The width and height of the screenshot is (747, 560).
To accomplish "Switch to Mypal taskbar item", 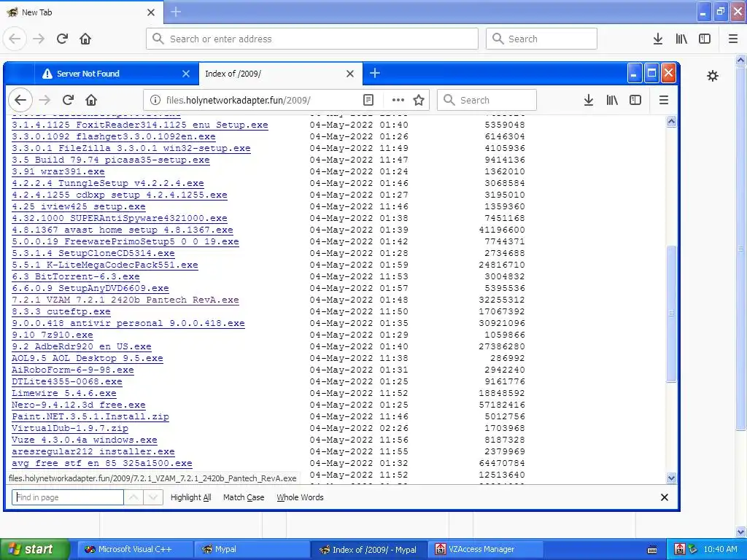I will point(252,549).
